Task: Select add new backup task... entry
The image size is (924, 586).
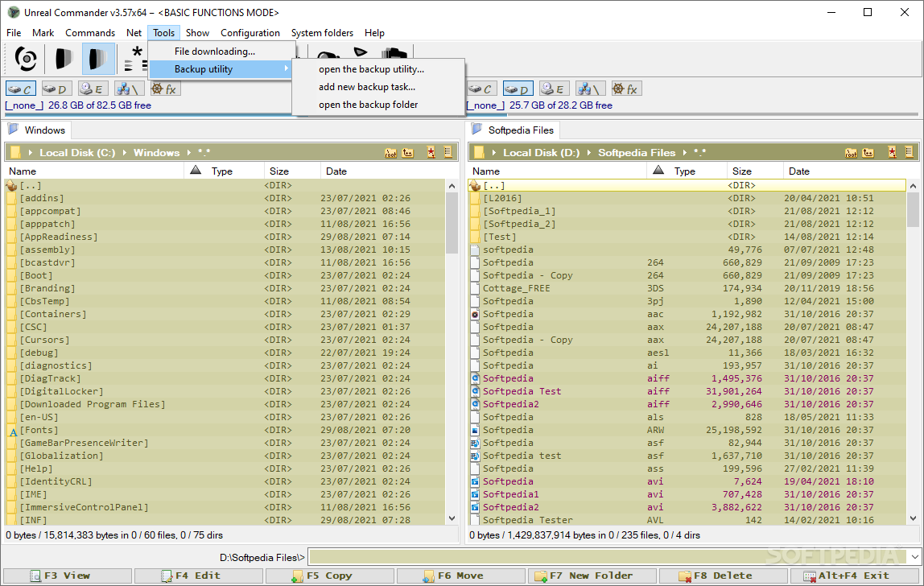Action: point(378,87)
